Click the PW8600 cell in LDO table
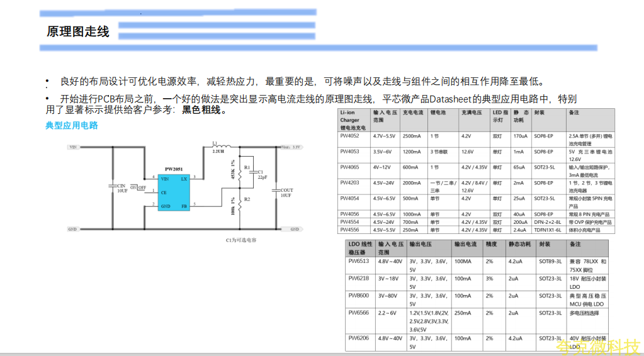Image resolution: width=644 pixels, height=356 pixels. [x=359, y=296]
